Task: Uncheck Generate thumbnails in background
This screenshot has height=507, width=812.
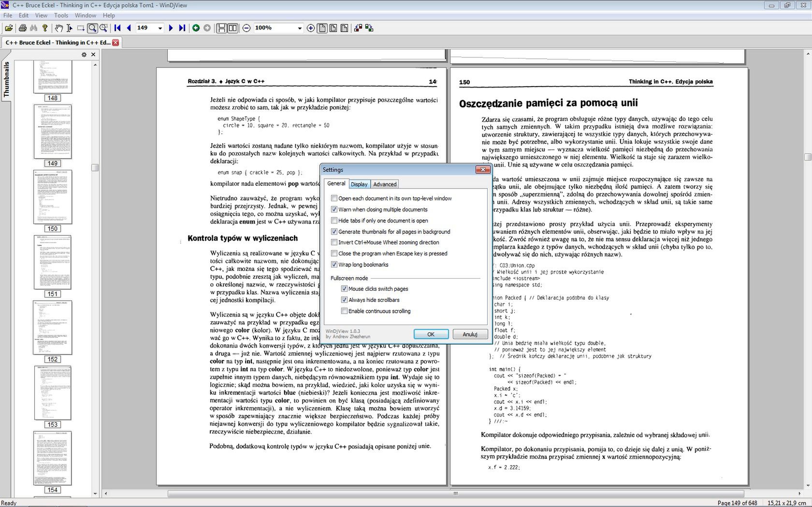Action: pos(334,232)
